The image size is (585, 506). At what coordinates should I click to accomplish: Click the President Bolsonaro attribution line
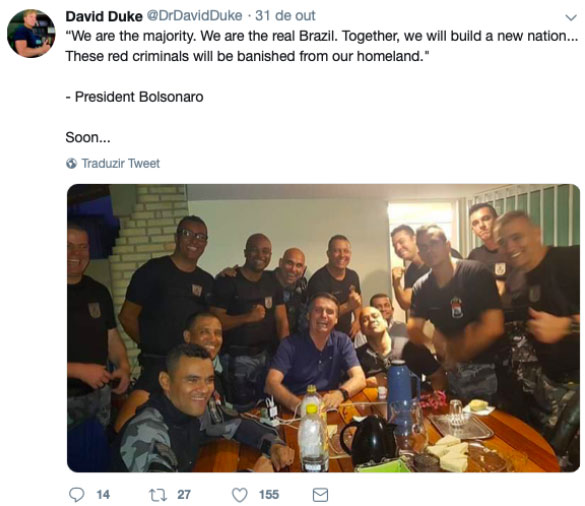tap(134, 97)
